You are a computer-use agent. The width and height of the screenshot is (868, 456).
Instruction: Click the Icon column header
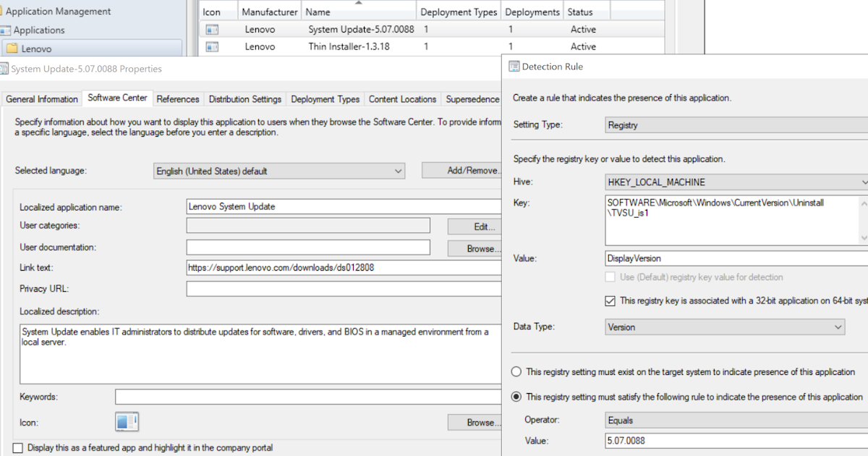(218, 12)
